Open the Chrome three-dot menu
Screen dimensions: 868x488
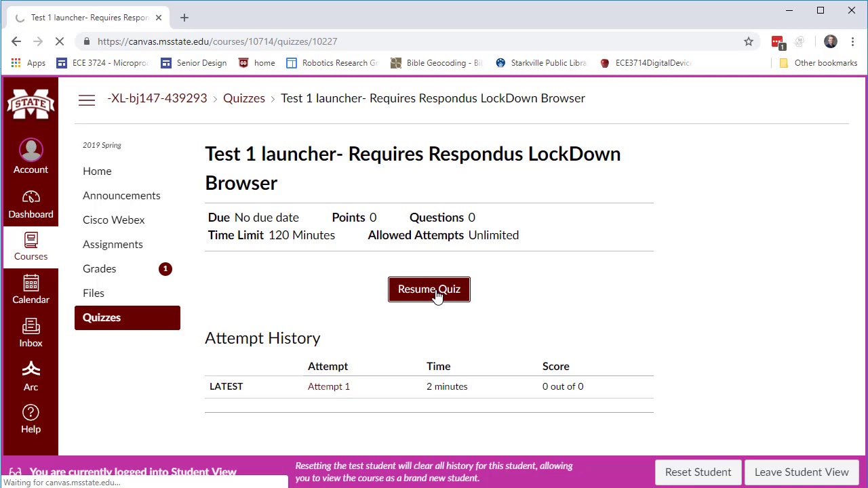[x=852, y=41]
